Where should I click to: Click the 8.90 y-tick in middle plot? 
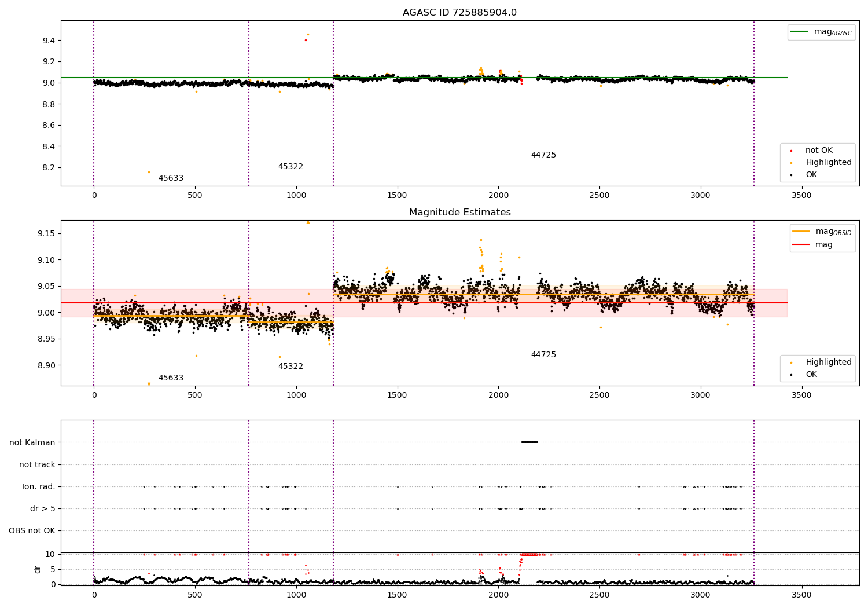point(46,365)
